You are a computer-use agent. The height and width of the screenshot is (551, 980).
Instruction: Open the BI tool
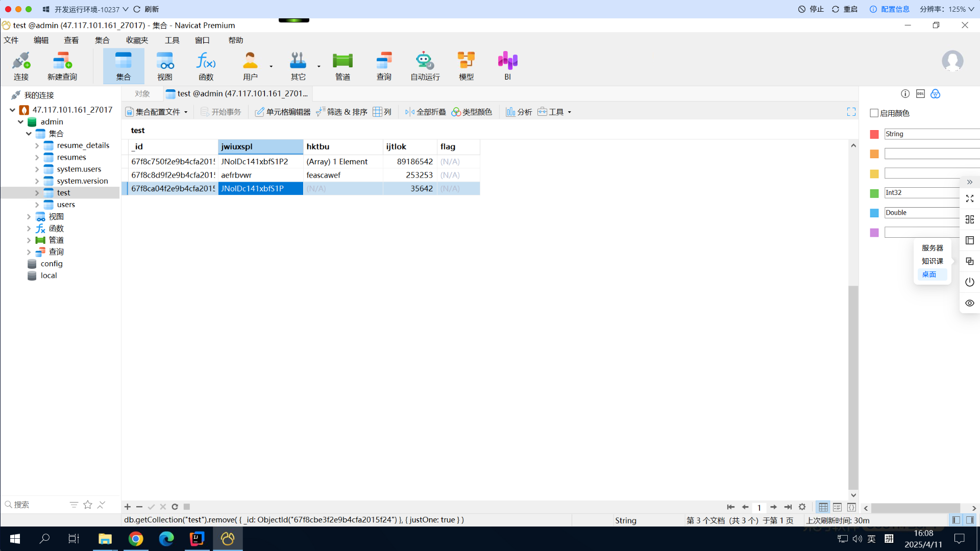pyautogui.click(x=508, y=66)
